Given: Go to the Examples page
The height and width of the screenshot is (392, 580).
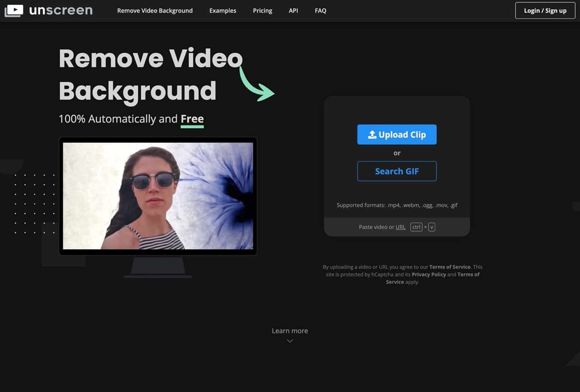Looking at the screenshot, I should (x=222, y=10).
